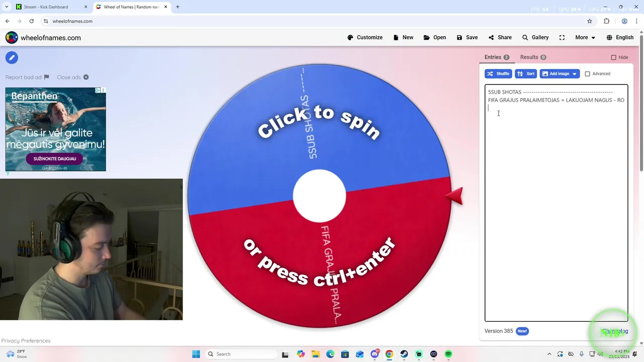
Task: Open weather widget showing 29°F Snow
Action: point(16,354)
